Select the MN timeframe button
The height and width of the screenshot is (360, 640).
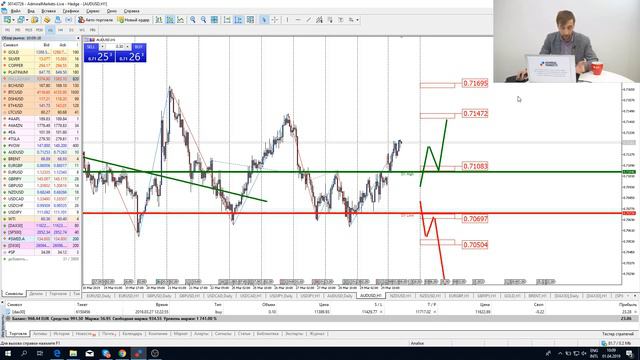pyautogui.click(x=93, y=30)
